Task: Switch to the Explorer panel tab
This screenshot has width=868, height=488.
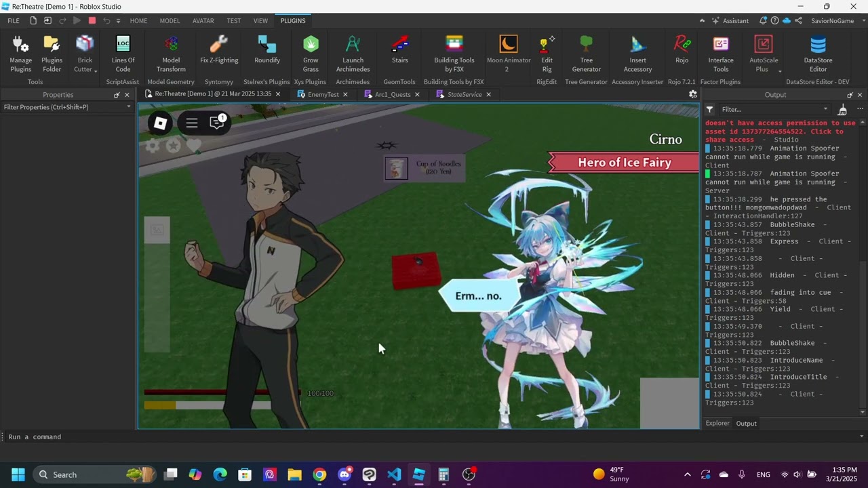Action: pos(717,423)
